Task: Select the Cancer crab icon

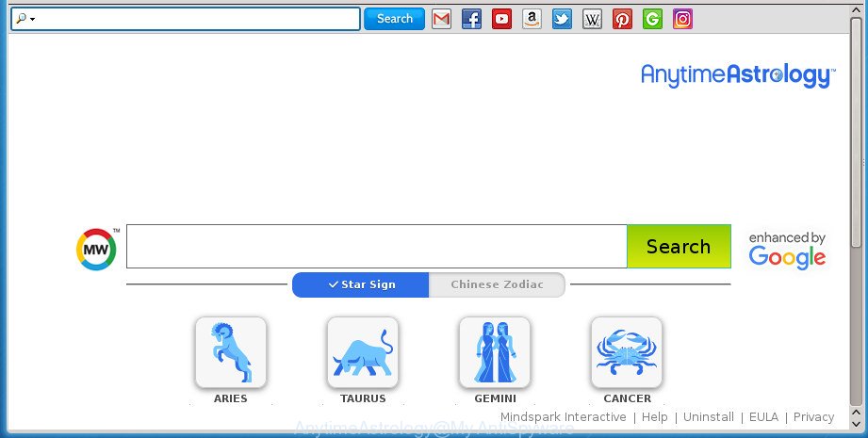Action: click(x=627, y=352)
